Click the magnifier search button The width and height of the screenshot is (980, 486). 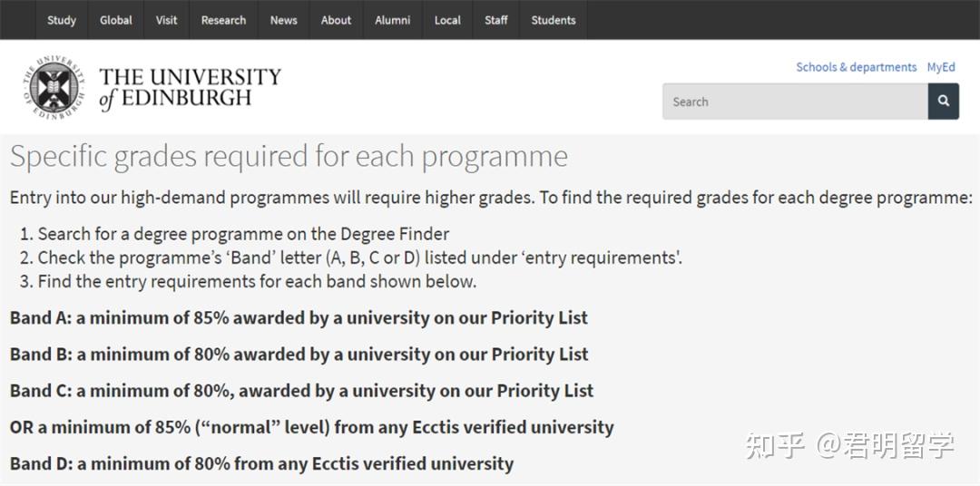pos(943,102)
